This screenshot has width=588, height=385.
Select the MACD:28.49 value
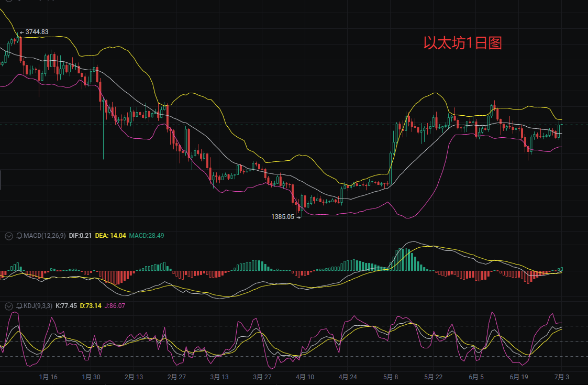(147, 236)
